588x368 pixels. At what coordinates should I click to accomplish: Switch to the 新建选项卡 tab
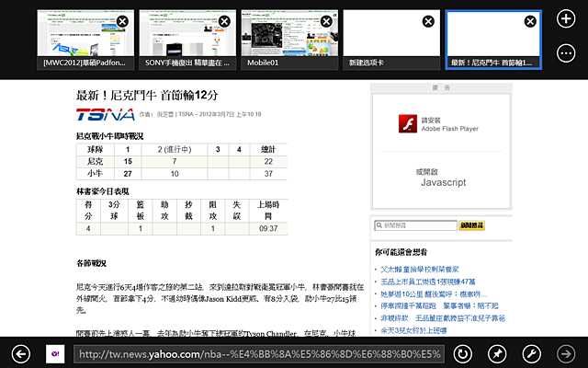391,40
